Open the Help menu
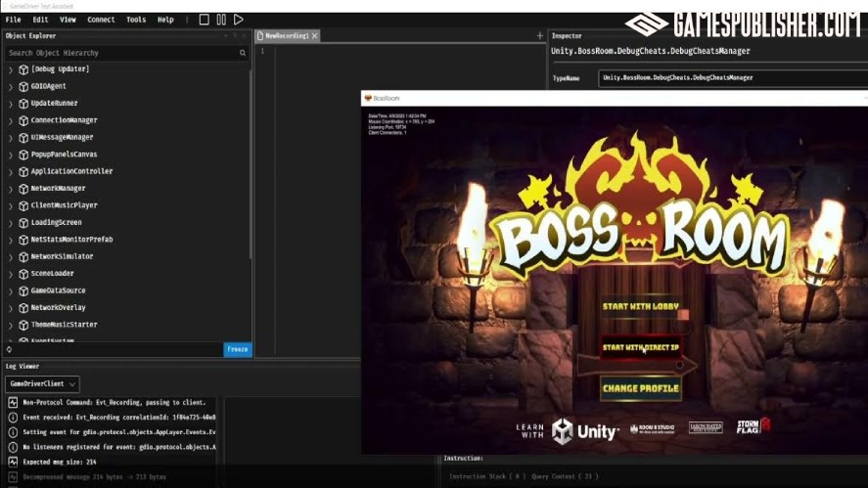868x488 pixels. pyautogui.click(x=165, y=20)
